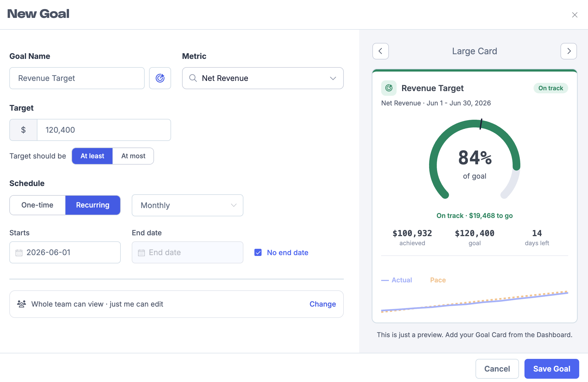This screenshot has height=382, width=588.
Task: Uncheck the No end date checkbox
Action: (x=258, y=252)
